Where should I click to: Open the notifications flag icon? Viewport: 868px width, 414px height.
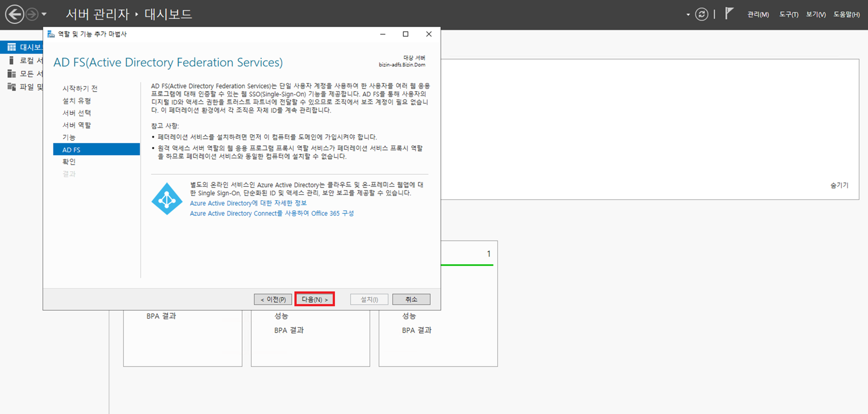[x=729, y=14]
